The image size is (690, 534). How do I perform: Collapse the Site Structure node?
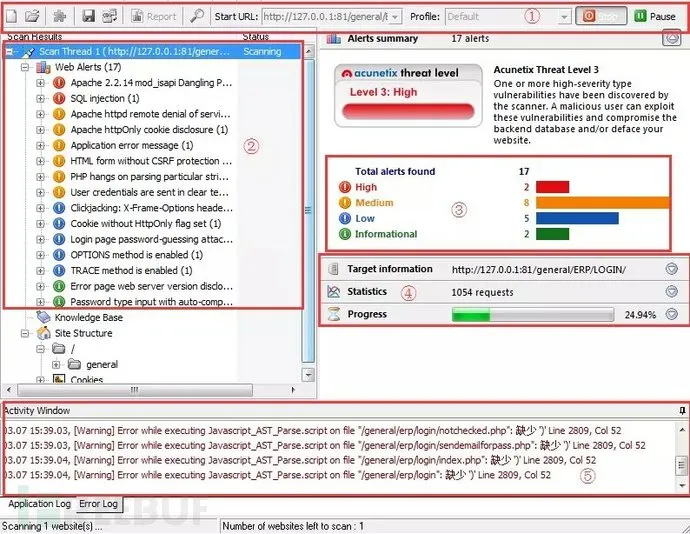(25, 334)
